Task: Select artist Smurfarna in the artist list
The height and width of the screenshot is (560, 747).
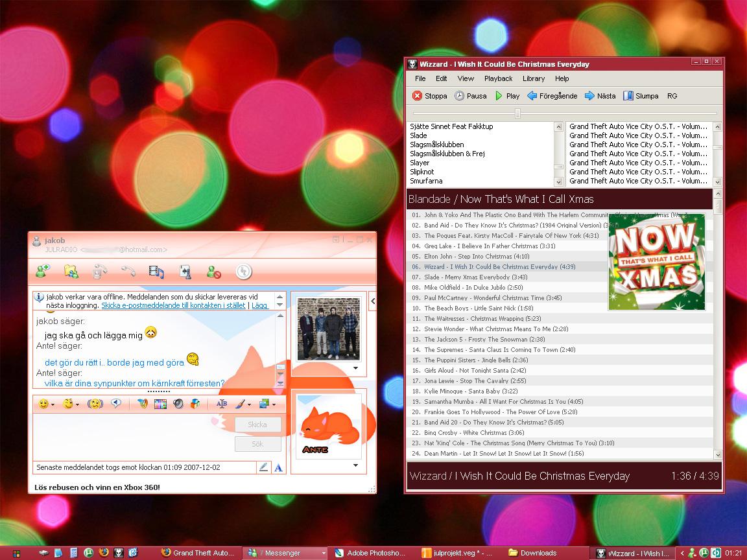Action: point(427,181)
